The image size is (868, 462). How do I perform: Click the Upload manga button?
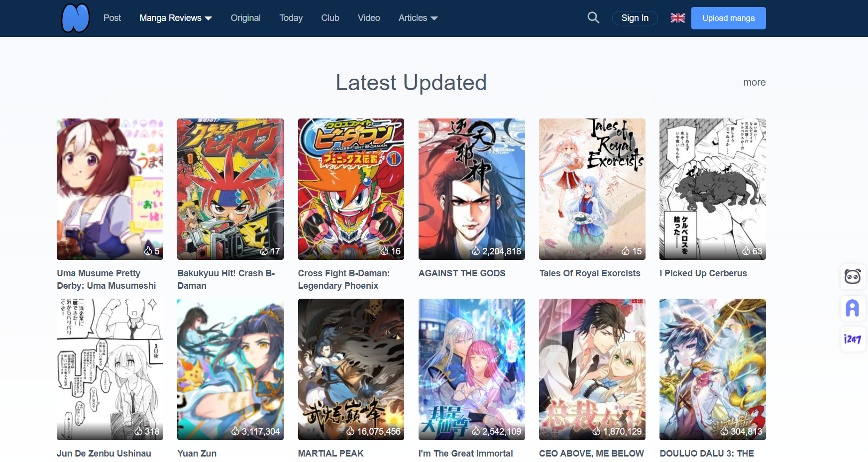tap(728, 18)
